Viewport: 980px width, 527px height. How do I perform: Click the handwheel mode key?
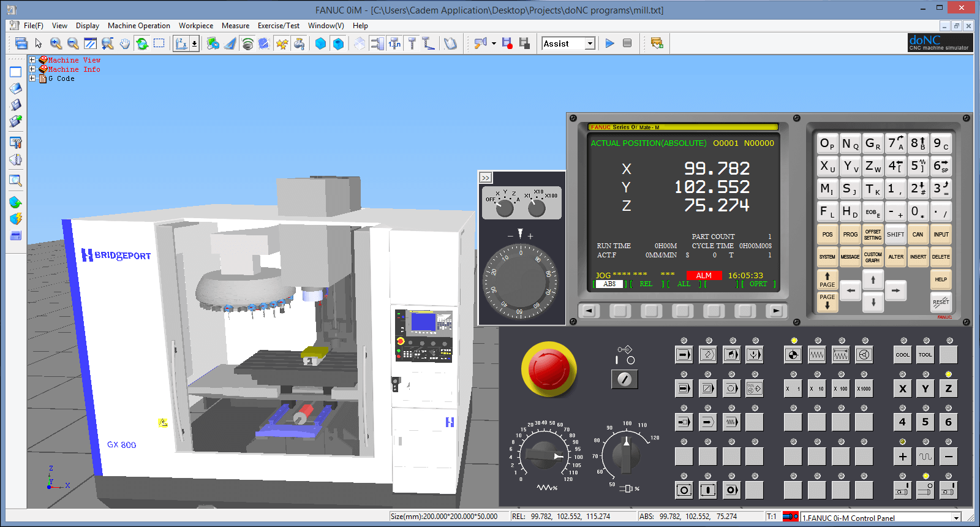(864, 354)
